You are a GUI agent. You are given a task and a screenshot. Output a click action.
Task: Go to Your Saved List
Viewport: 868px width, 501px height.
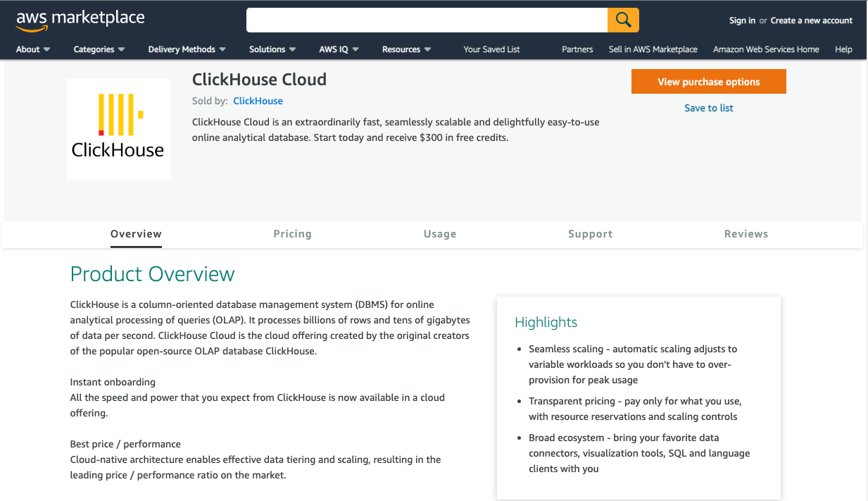(491, 49)
